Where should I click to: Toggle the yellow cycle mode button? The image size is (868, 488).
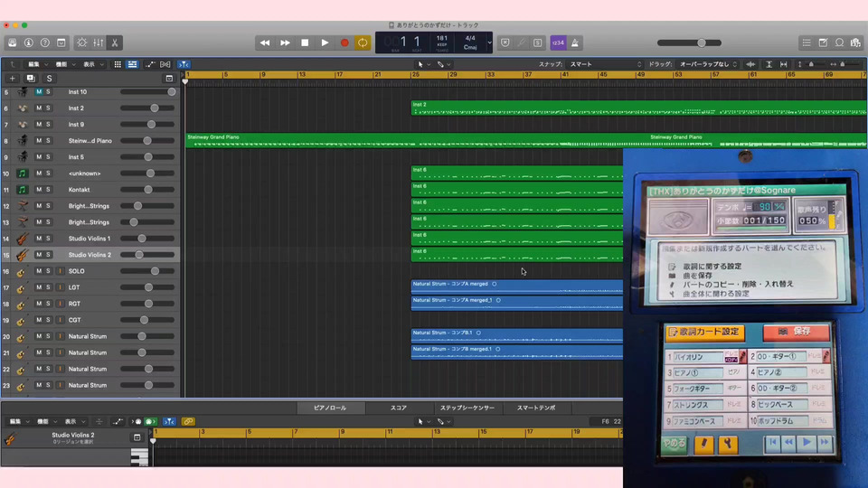(x=363, y=42)
